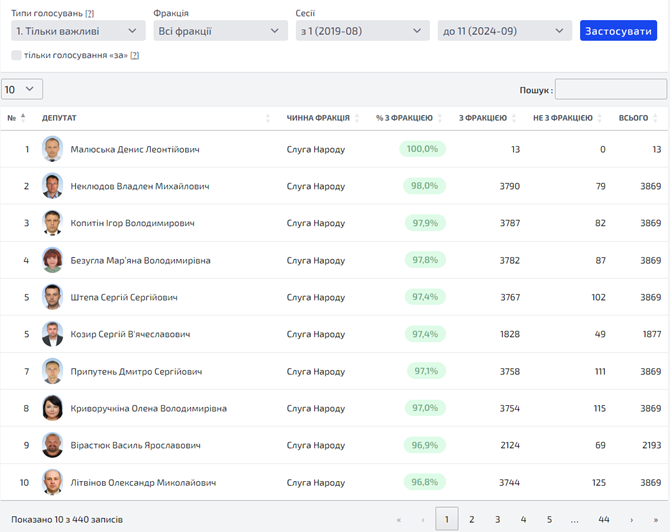The width and height of the screenshot is (670, 532).
Task: Click the first page double arrow
Action: click(399, 520)
